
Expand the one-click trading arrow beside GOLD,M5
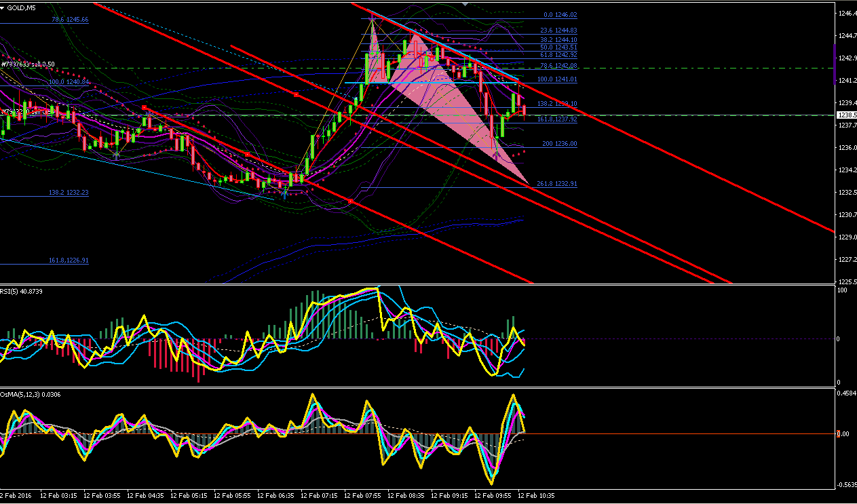coord(3,7)
